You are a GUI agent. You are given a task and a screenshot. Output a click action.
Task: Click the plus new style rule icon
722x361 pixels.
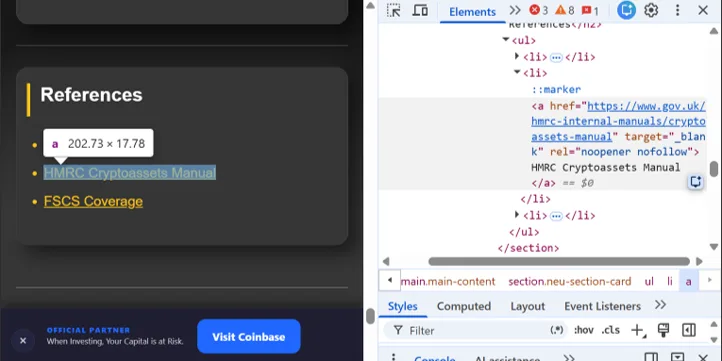coord(638,330)
